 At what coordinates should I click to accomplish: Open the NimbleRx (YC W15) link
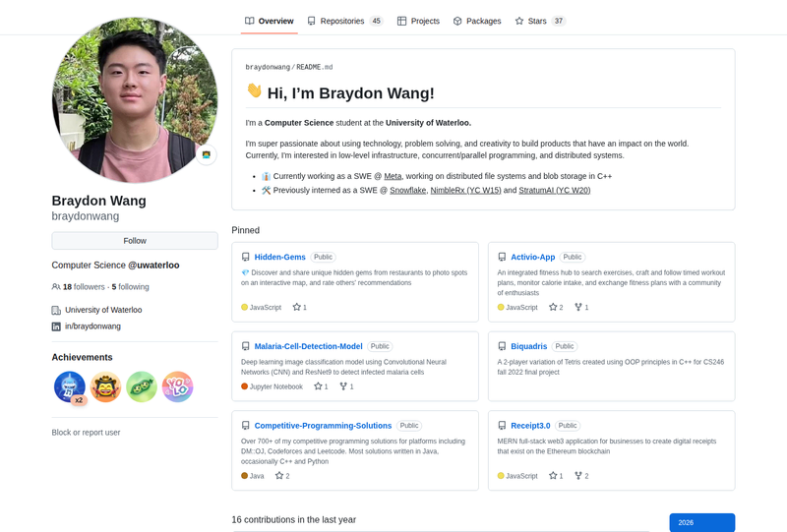[465, 190]
